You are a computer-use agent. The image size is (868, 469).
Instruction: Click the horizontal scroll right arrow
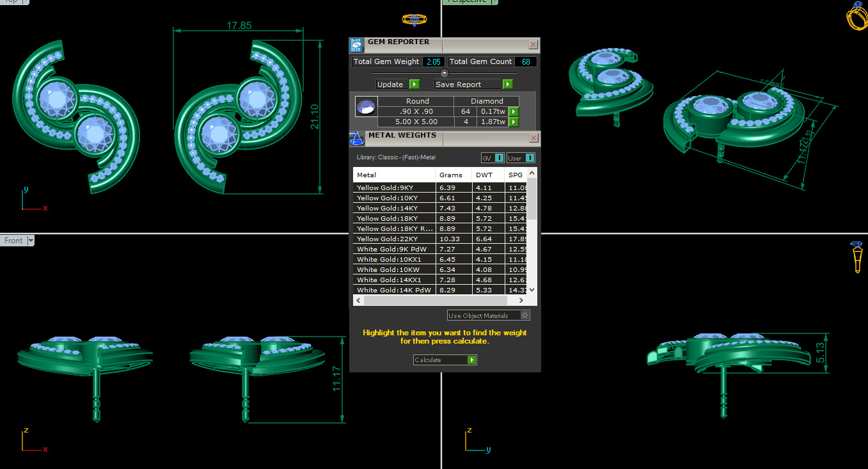tap(523, 300)
